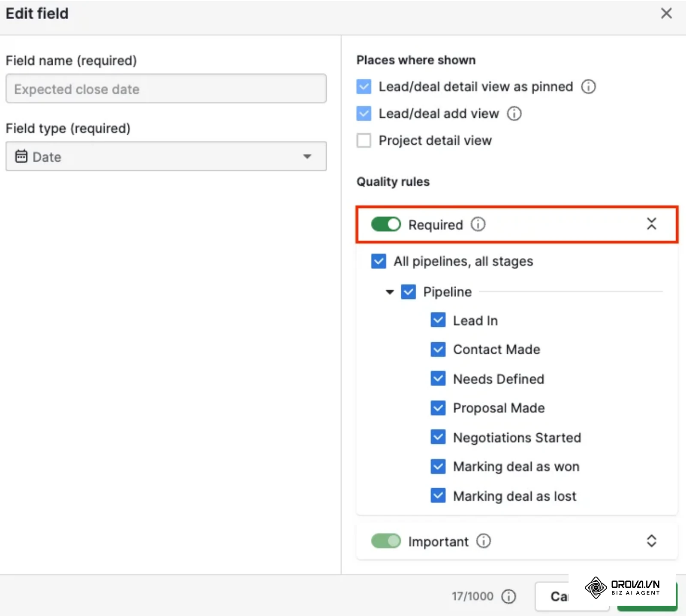Click info icon beside Lead/deal add view
Viewport: 686px width, 616px height.
pos(514,114)
